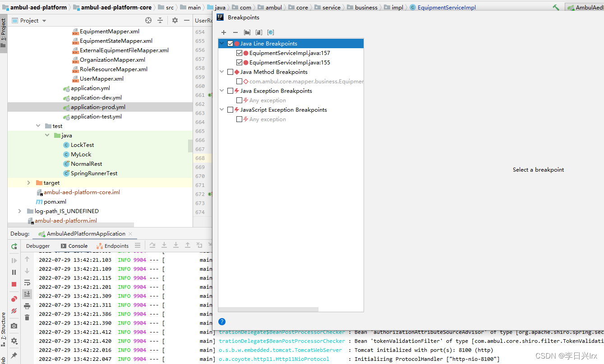604x364 pixels.
Task: Check Any exception under JavaScript Exception Breakpoints
Action: (x=240, y=119)
